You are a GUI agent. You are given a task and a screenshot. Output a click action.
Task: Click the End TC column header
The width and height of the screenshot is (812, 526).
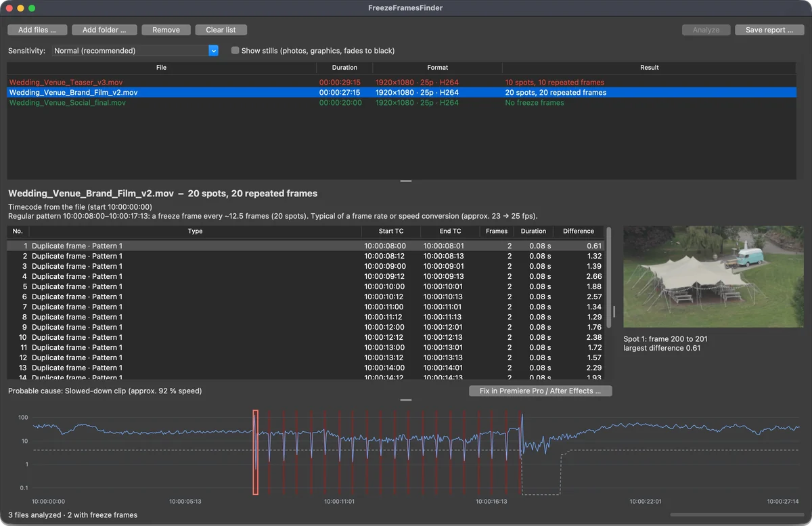click(450, 232)
